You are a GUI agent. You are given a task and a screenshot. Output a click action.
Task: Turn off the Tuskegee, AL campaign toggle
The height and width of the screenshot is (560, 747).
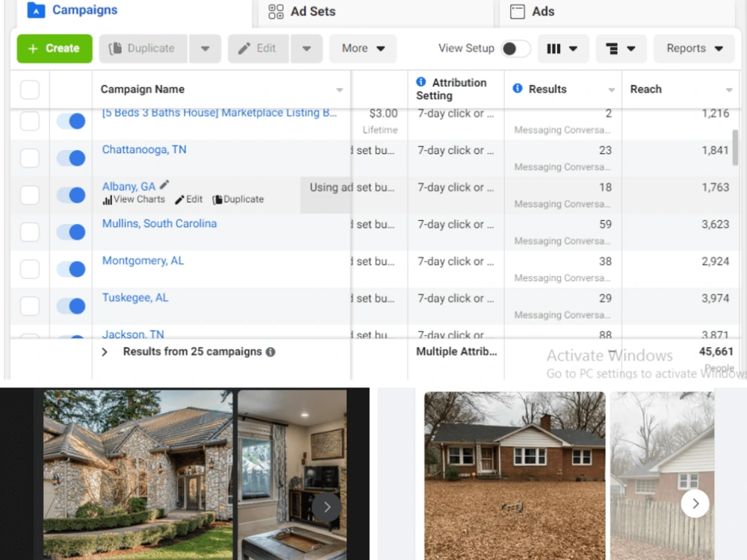pyautogui.click(x=71, y=305)
